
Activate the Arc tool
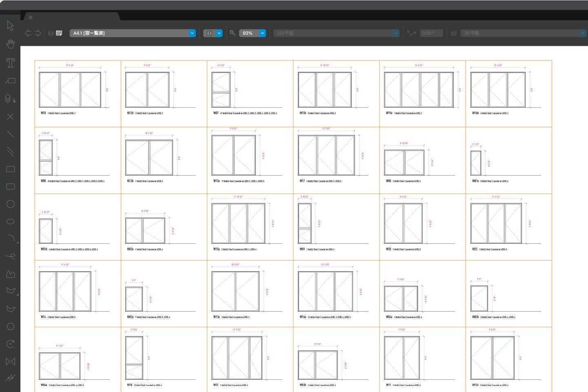11,239
